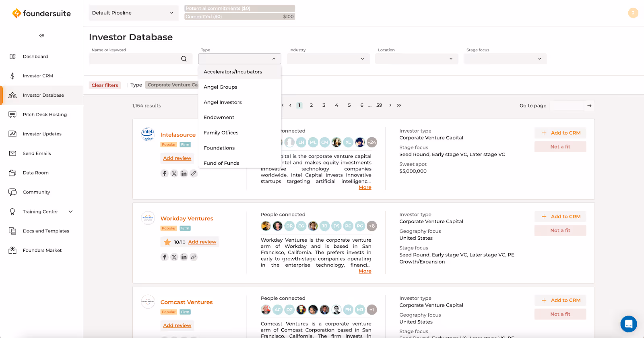This screenshot has width=644, height=338.
Task: Click the next page arrow
Action: coord(390,105)
